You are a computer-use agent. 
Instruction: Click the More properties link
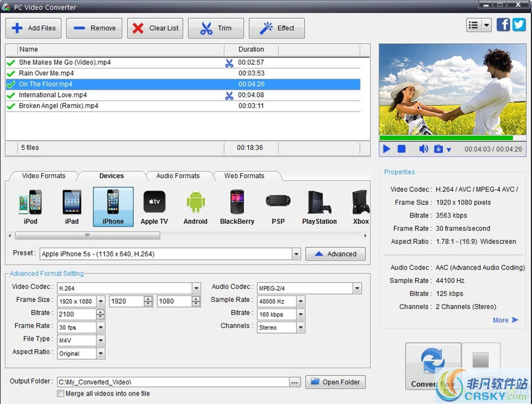pos(505,320)
